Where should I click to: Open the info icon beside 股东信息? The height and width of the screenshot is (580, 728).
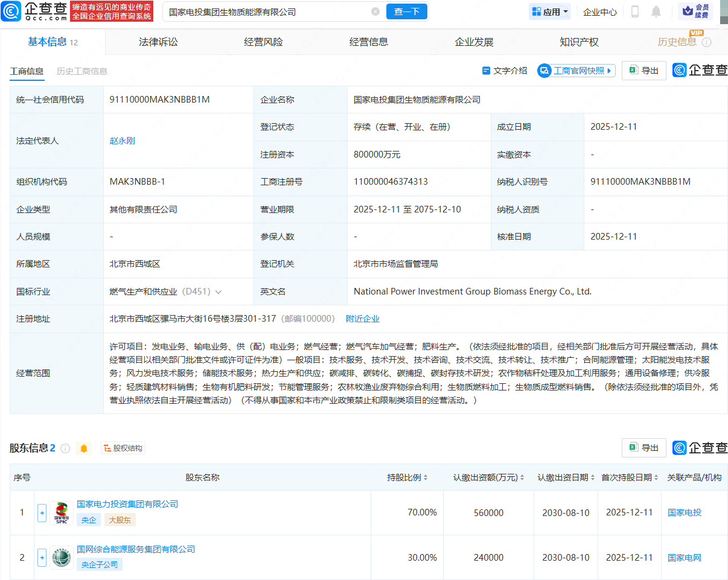[65, 448]
